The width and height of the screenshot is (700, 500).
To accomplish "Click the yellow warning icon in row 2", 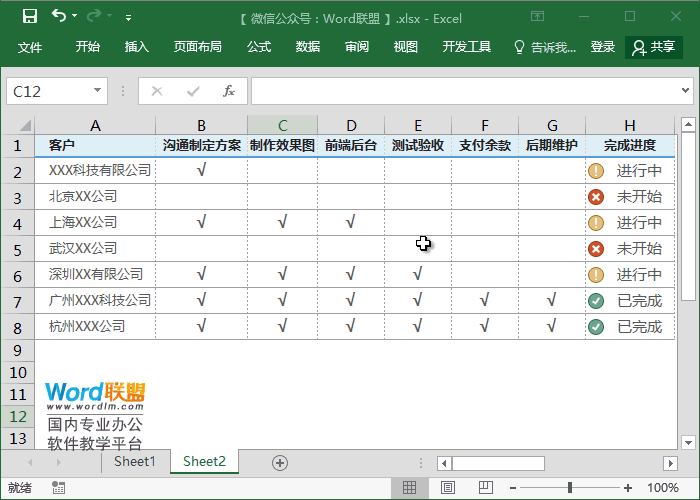I will 596,171.
